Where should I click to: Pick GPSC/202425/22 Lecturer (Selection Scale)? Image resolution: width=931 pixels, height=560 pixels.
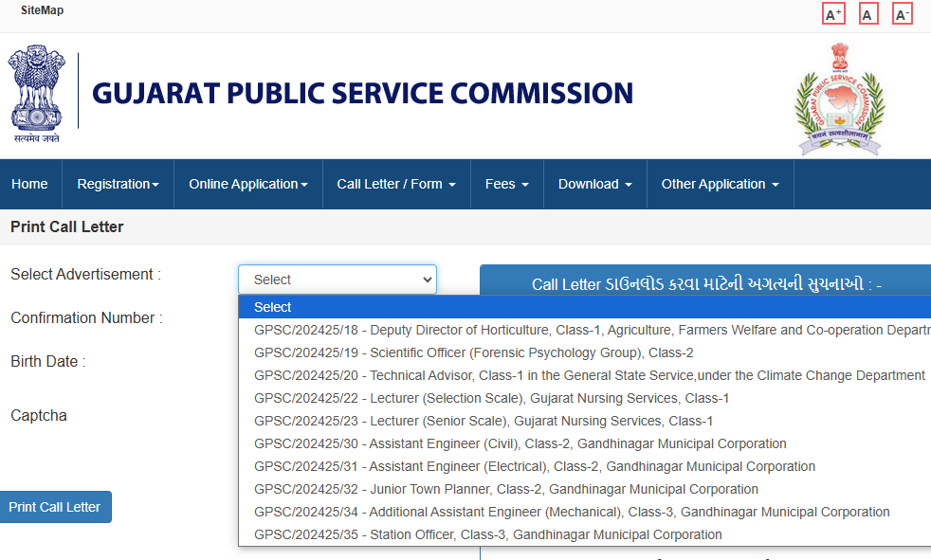584,398
